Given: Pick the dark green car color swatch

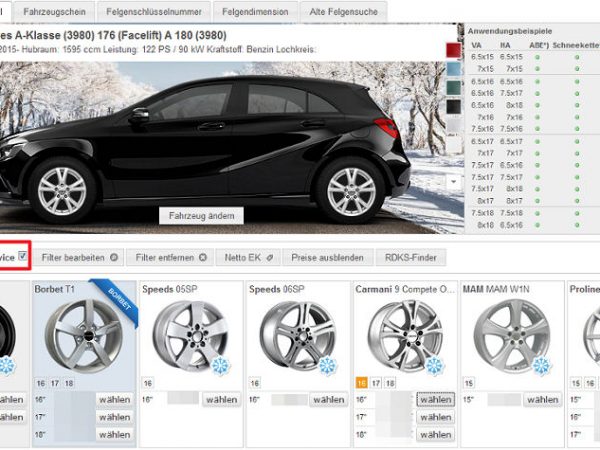Looking at the screenshot, I should pos(454,88).
